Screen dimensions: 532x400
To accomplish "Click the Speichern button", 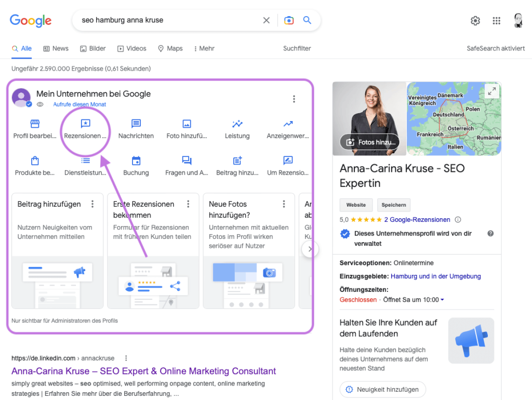I will click(x=394, y=205).
